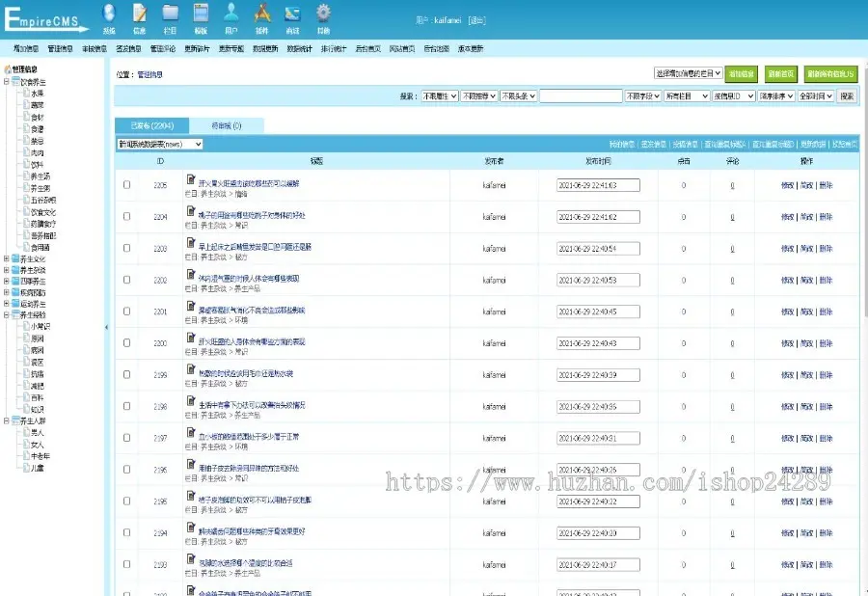Viewport: 868px width, 596px height.
Task: Click the EmpireCMS logo
Action: coord(46,19)
